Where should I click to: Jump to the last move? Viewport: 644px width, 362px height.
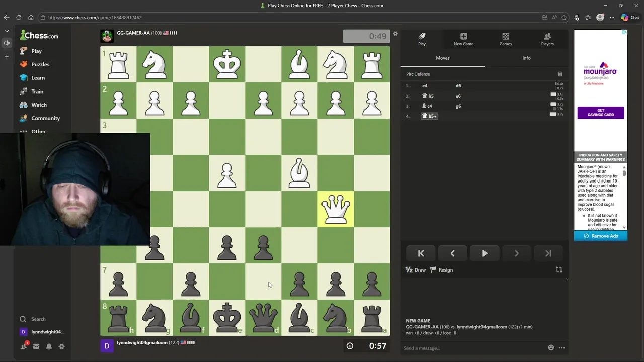click(548, 254)
